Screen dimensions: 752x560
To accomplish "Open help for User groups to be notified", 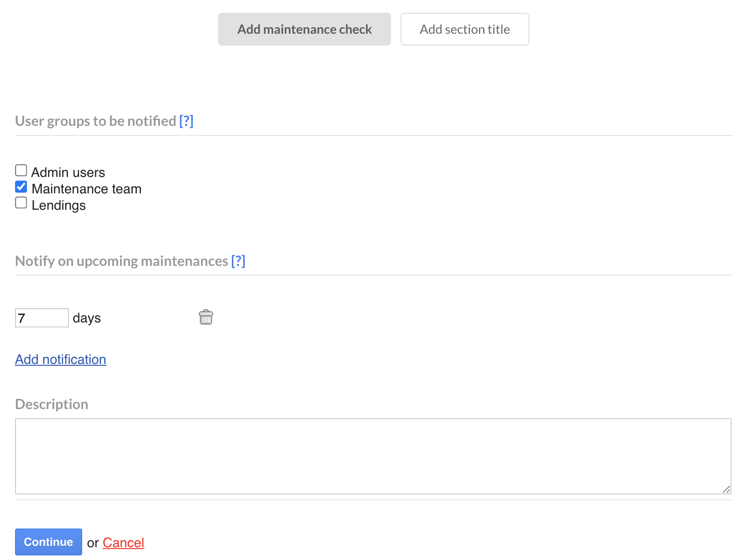I will (186, 121).
